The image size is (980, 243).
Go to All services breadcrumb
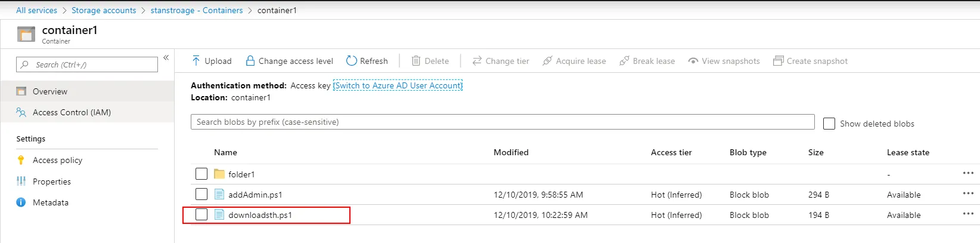click(36, 10)
